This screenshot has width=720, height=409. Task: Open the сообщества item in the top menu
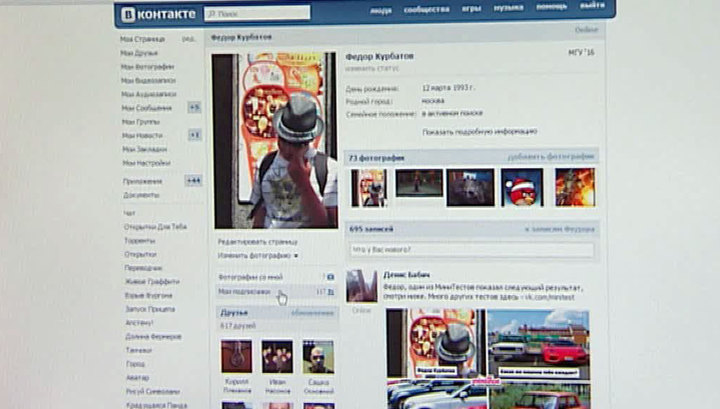tap(426, 10)
